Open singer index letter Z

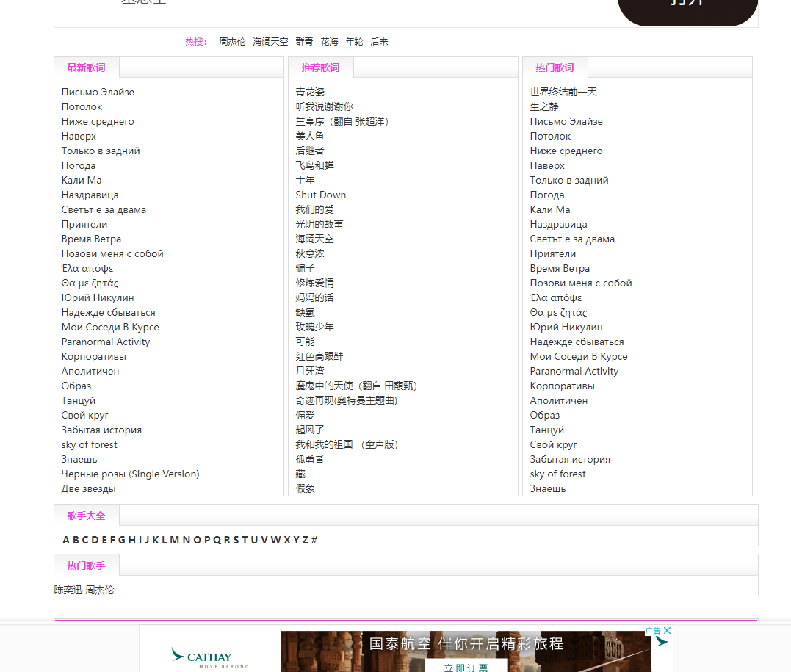(305, 540)
